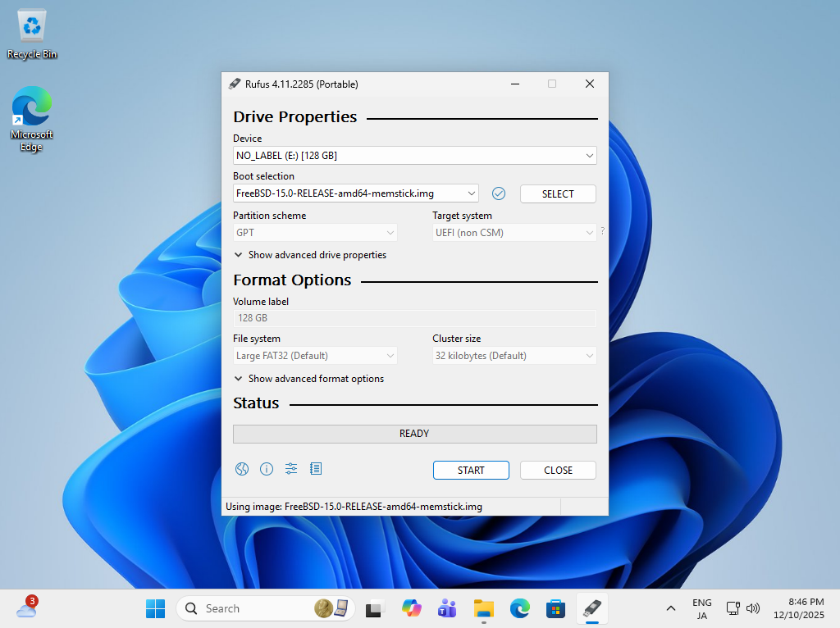Click the SELECT button to choose an image
The width and height of the screenshot is (840, 628).
(x=558, y=193)
